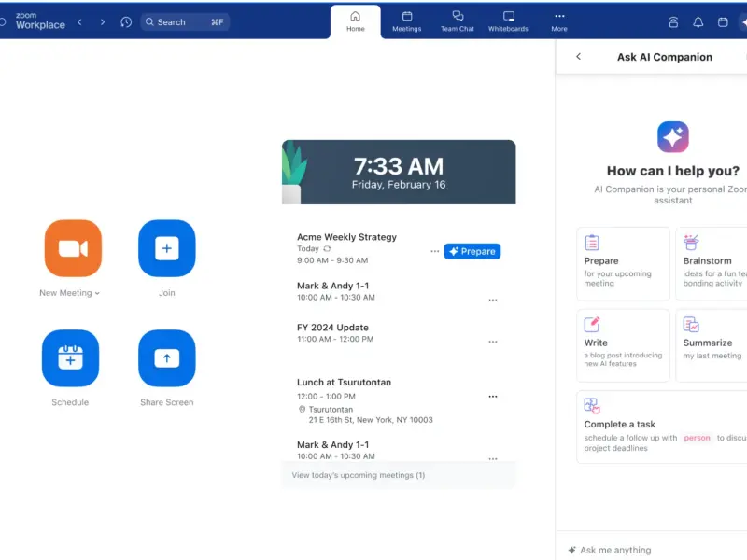Click the phone-style icon left of the bell

(x=673, y=21)
